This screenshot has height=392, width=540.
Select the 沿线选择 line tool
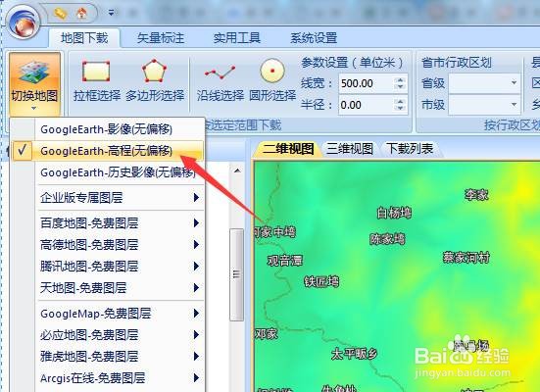[221, 81]
